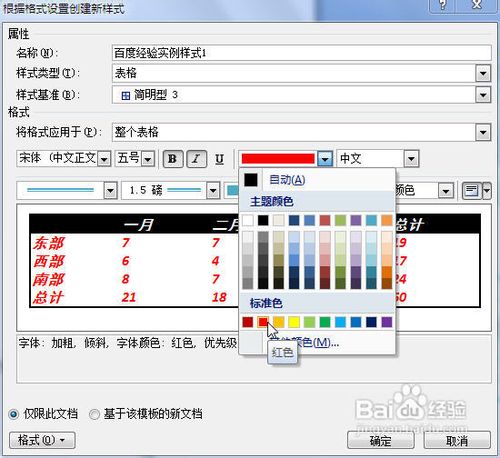Viewport: 500px width, 458px height.
Task: Click the red font color preview bar
Action: [278, 159]
